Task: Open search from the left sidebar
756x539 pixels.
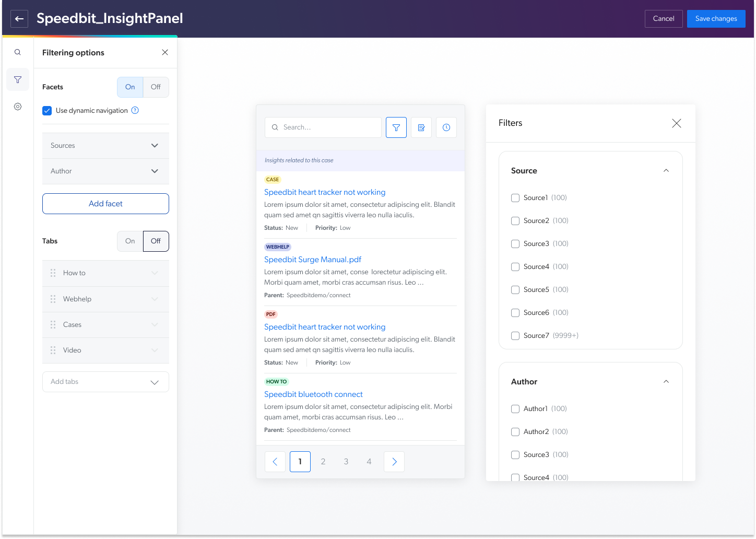Action: (x=18, y=52)
